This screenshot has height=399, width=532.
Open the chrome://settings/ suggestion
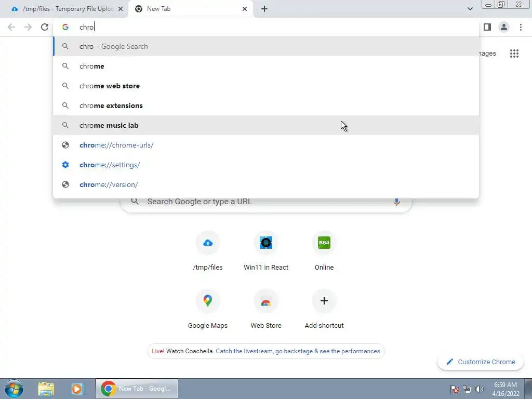pyautogui.click(x=266, y=165)
